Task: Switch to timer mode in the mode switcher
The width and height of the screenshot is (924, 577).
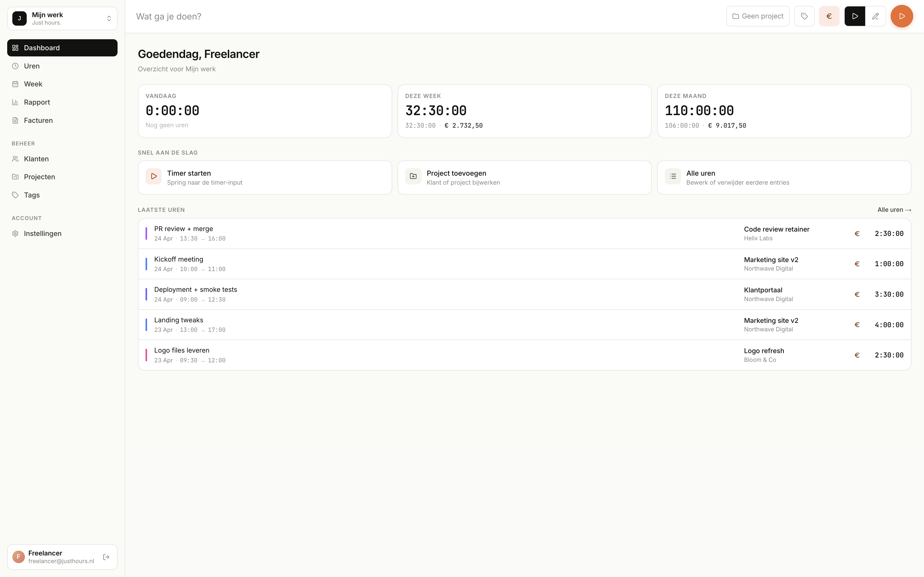Action: tap(854, 16)
